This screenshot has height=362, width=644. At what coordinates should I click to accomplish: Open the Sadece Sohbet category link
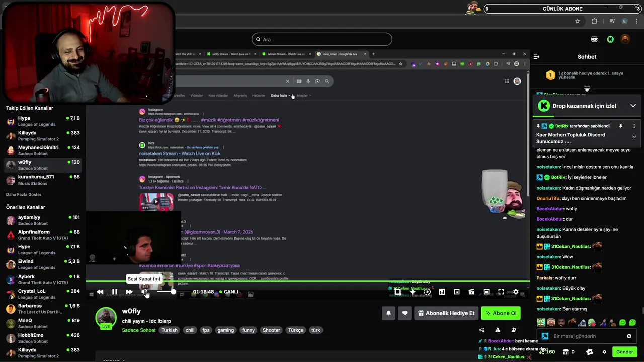pyautogui.click(x=139, y=330)
